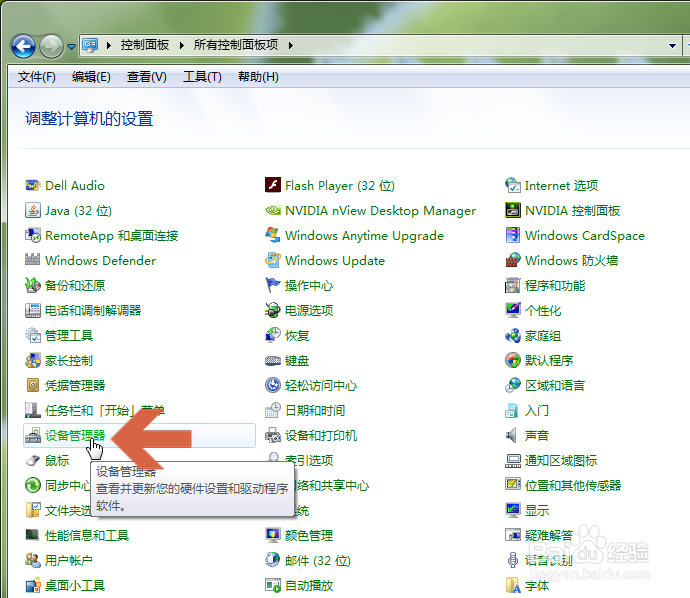The image size is (690, 598).
Task: Open the 字体 link
Action: click(537, 586)
